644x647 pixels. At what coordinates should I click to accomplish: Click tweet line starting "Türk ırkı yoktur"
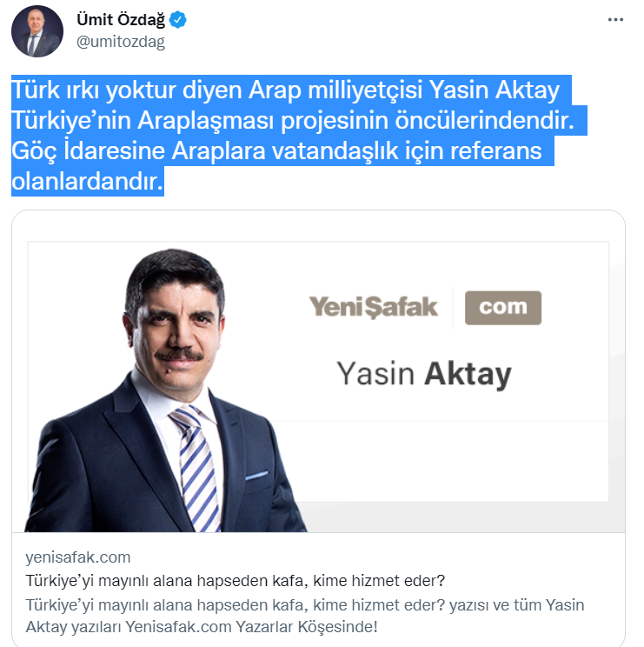(285, 90)
